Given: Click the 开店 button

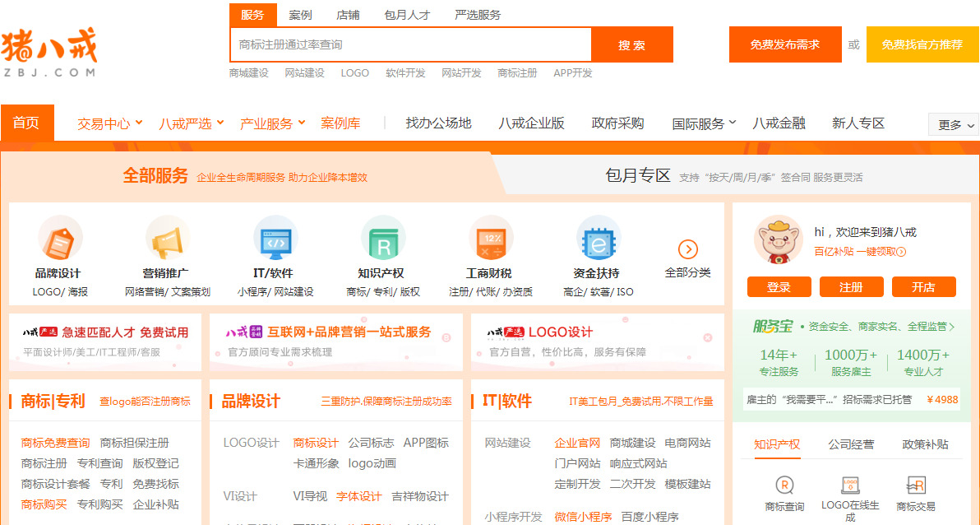Looking at the screenshot, I should click(x=924, y=287).
